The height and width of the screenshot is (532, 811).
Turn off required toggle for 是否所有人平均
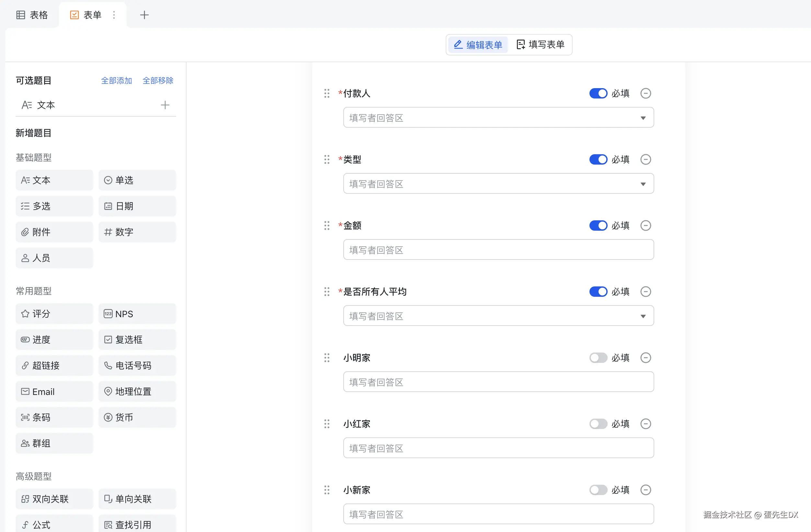(x=598, y=292)
